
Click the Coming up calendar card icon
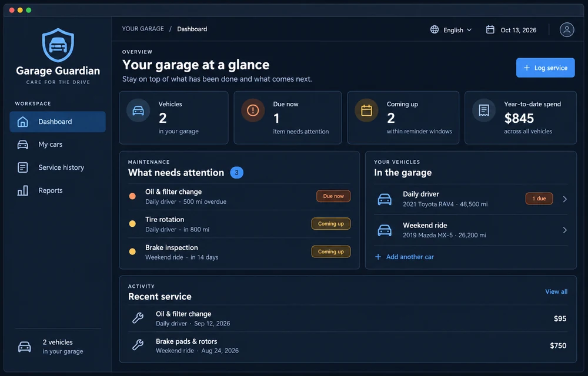[x=366, y=110]
